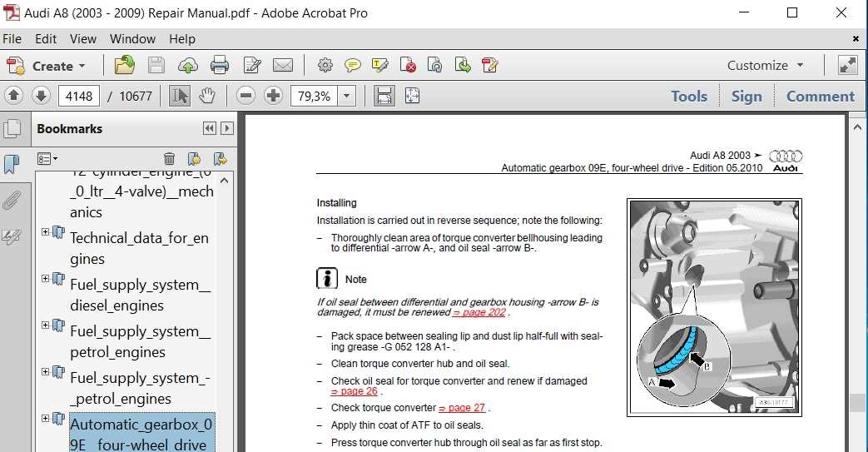Image resolution: width=868 pixels, height=452 pixels.
Task: Open the zoom percentage dropdown arrow
Action: (x=346, y=96)
